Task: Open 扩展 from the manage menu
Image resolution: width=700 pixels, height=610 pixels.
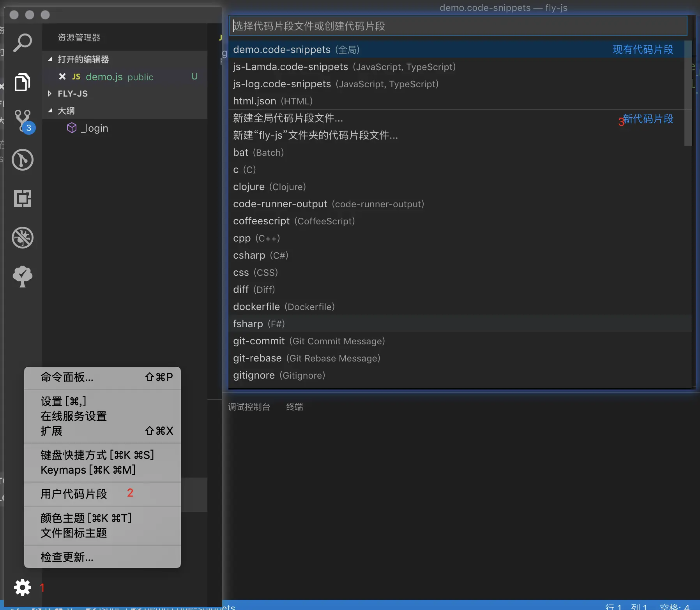Action: pyautogui.click(x=103, y=431)
